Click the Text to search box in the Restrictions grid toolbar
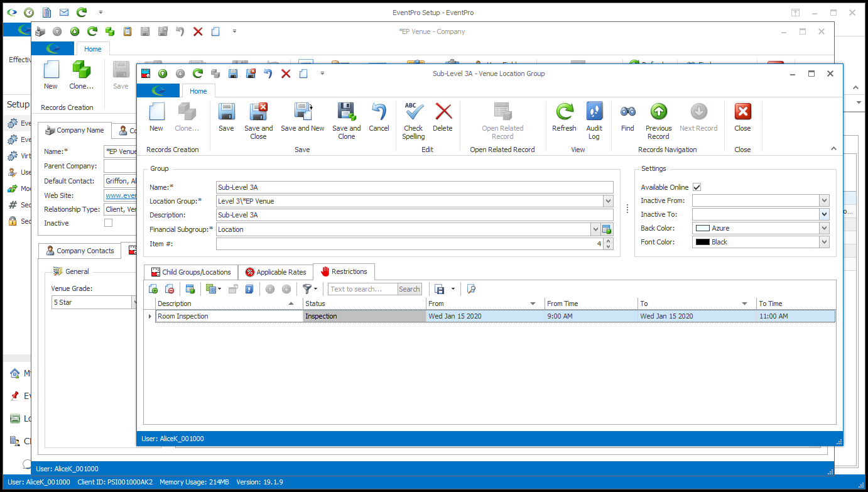This screenshot has height=492, width=868. 363,289
